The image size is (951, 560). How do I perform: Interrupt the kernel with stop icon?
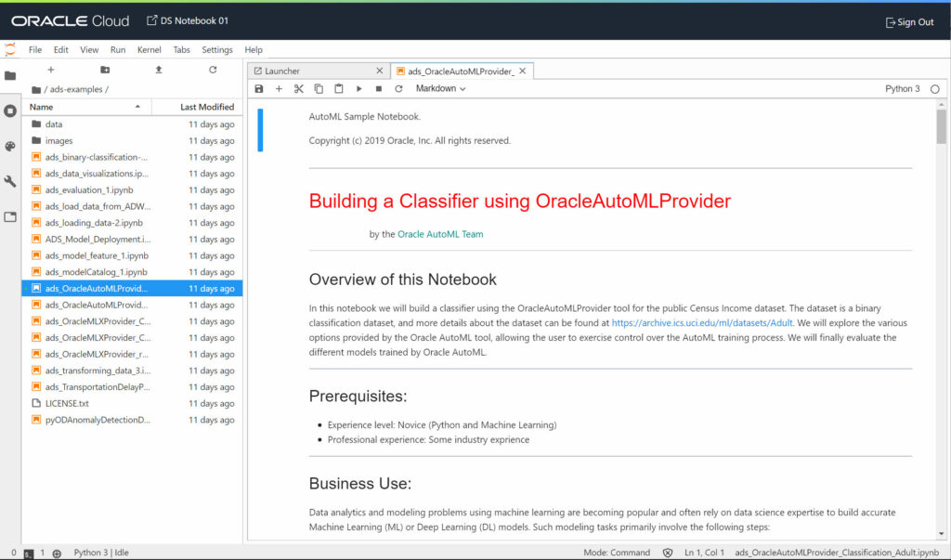[x=379, y=88]
